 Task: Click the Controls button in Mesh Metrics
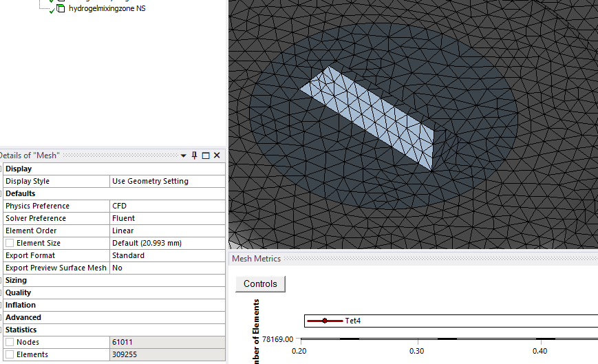coord(260,284)
